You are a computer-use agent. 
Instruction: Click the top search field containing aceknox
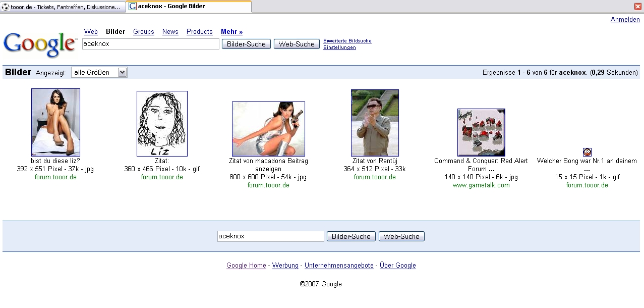(x=150, y=44)
